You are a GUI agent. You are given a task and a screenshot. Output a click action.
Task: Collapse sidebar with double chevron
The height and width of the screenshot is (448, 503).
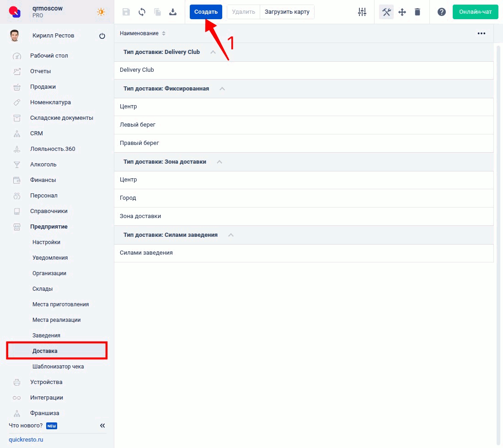click(102, 426)
